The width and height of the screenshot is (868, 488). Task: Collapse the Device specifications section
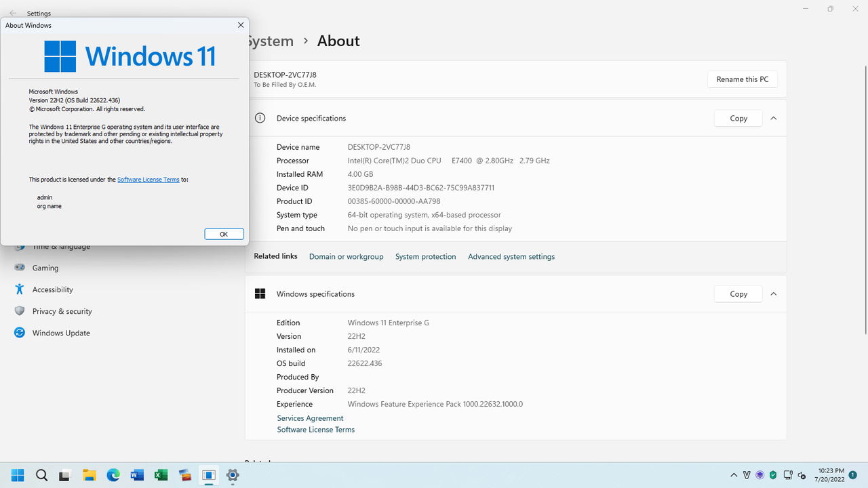pos(773,118)
